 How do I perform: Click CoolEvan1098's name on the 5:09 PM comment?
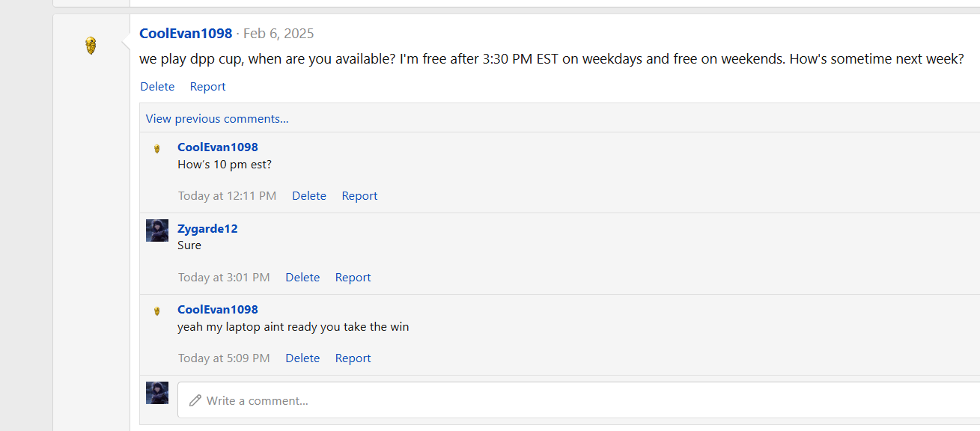click(218, 309)
